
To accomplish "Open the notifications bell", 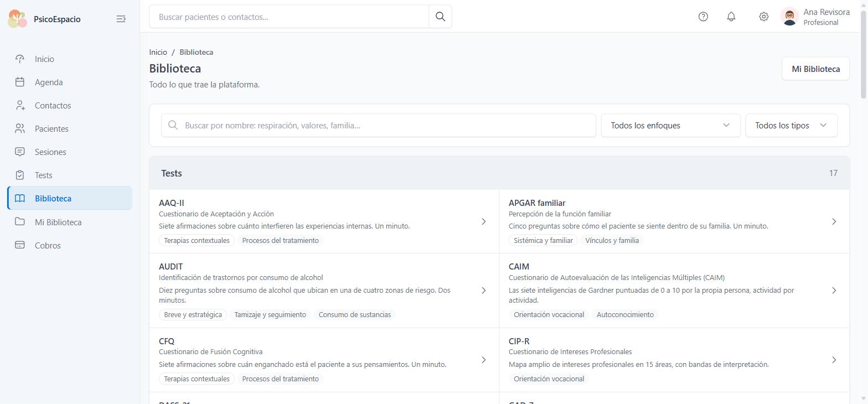I will pyautogui.click(x=731, y=17).
